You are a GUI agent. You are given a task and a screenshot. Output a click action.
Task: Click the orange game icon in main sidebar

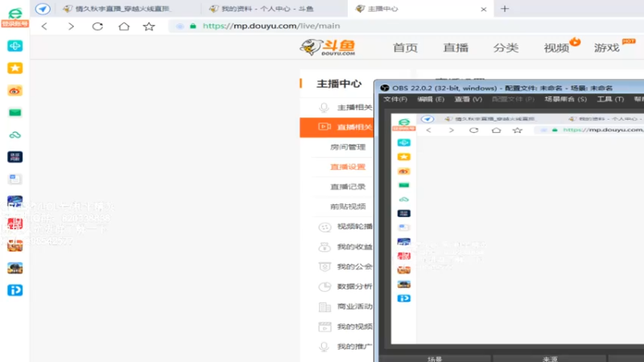[14, 245]
